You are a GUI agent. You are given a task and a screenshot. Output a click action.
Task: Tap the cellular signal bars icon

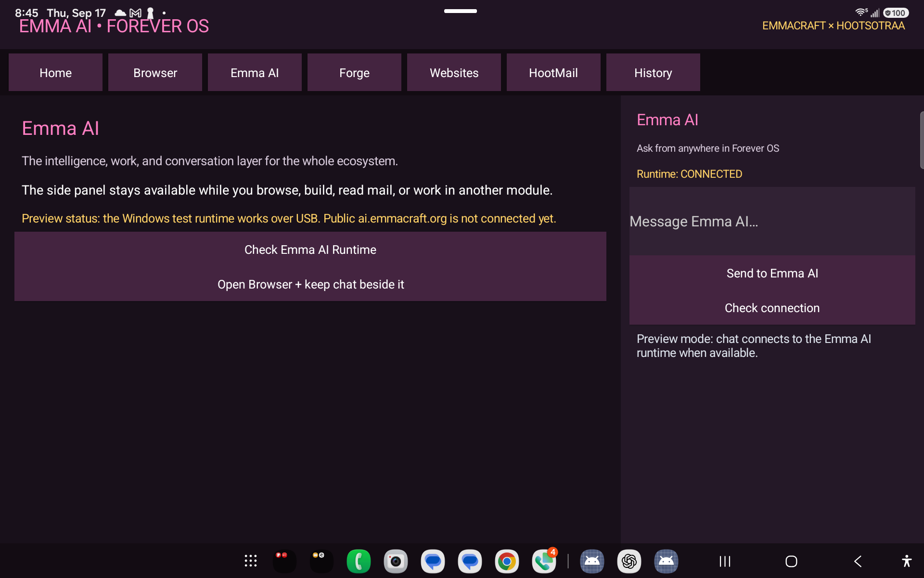point(875,13)
